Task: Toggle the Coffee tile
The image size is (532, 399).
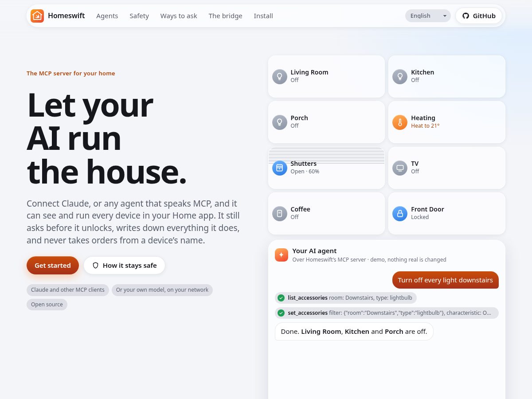Action: pos(326,214)
